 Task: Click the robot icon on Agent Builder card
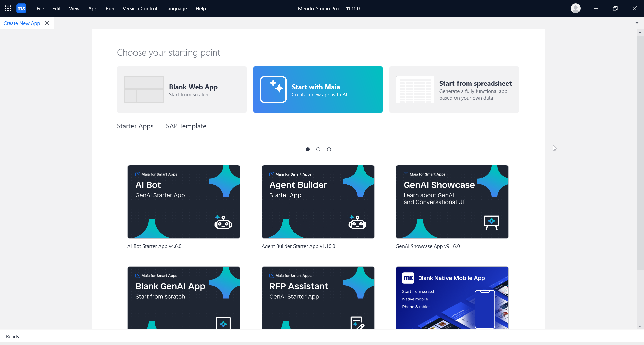(357, 223)
